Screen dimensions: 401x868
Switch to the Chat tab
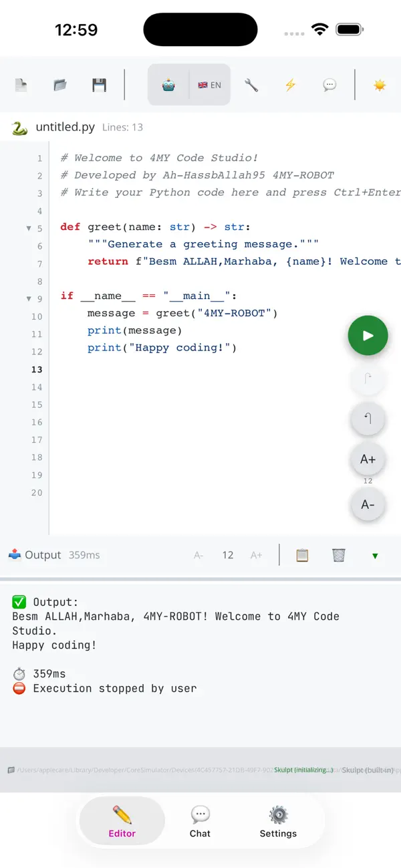click(x=200, y=821)
